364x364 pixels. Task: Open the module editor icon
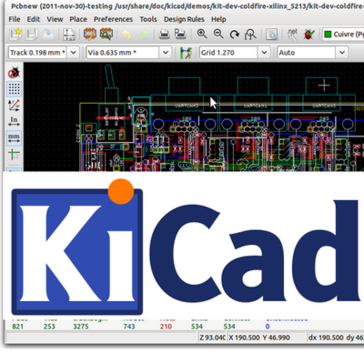(x=90, y=34)
